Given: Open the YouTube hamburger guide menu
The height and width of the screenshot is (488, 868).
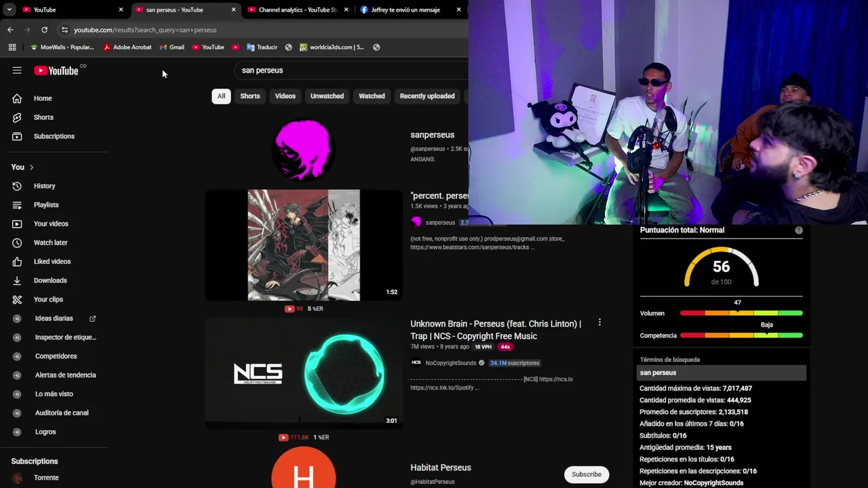Looking at the screenshot, I should coord(17,70).
